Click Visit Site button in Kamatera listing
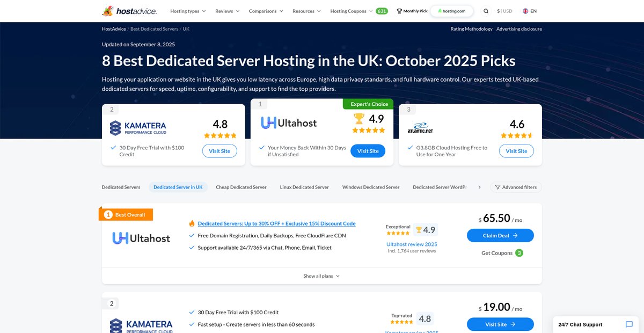Screen dimensions: 644x333 [500, 324]
